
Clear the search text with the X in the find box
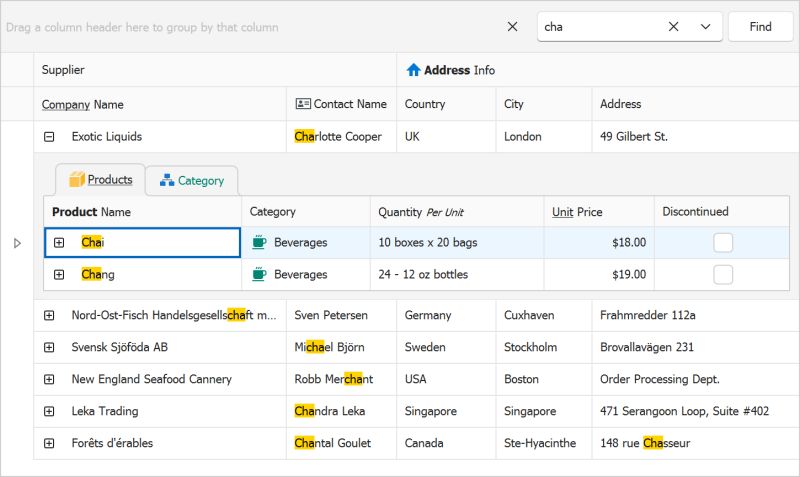[x=674, y=27]
